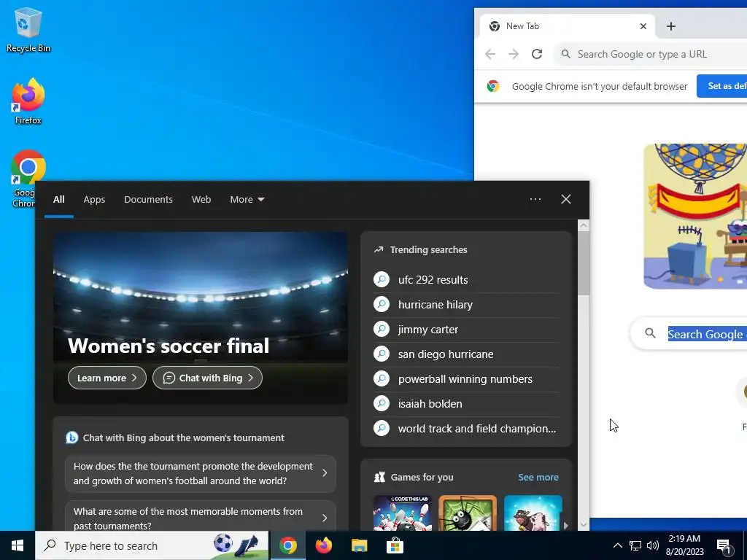Click See more in Games for you
Viewport: 747px width, 560px height.
click(538, 477)
